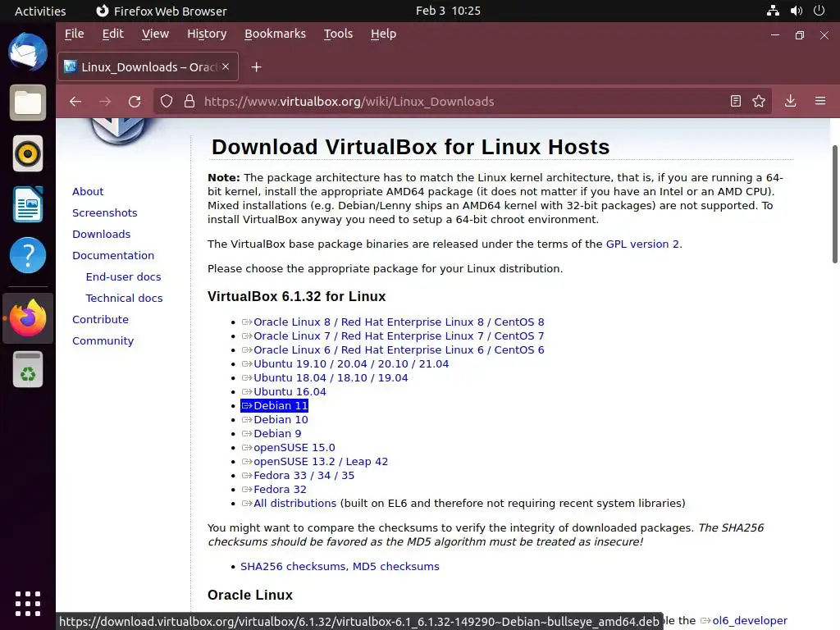Open the File menu

(x=75, y=34)
